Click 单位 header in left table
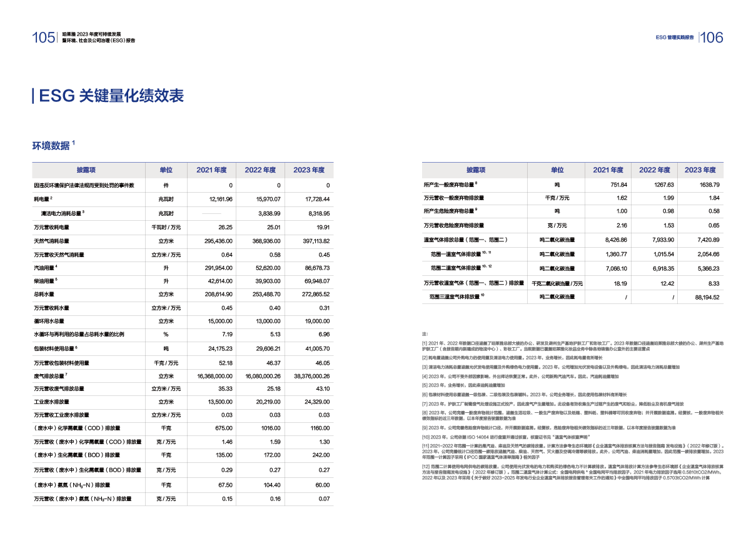The width and height of the screenshot is (756, 538). tap(165, 170)
